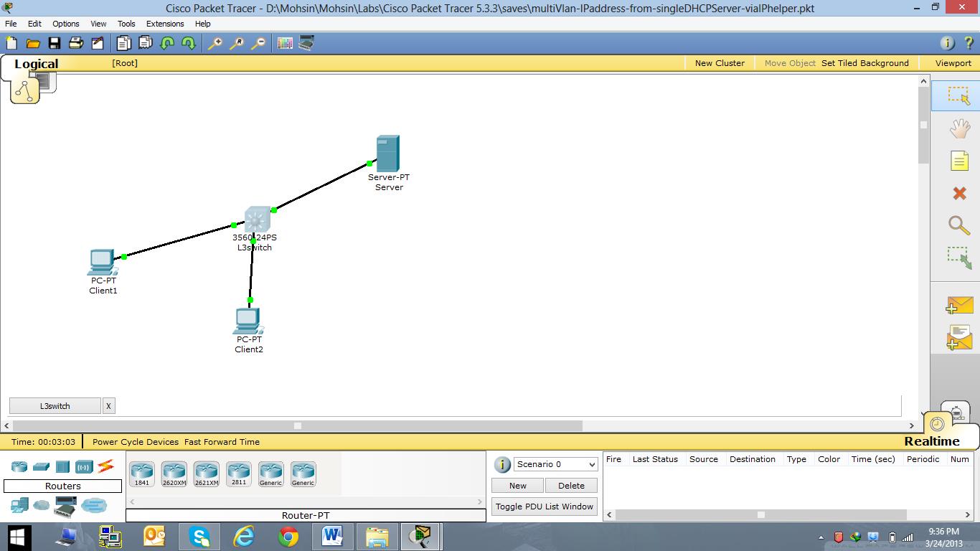Switch to the Realtime mode tab
This screenshot has width=980, height=551.
[x=931, y=441]
